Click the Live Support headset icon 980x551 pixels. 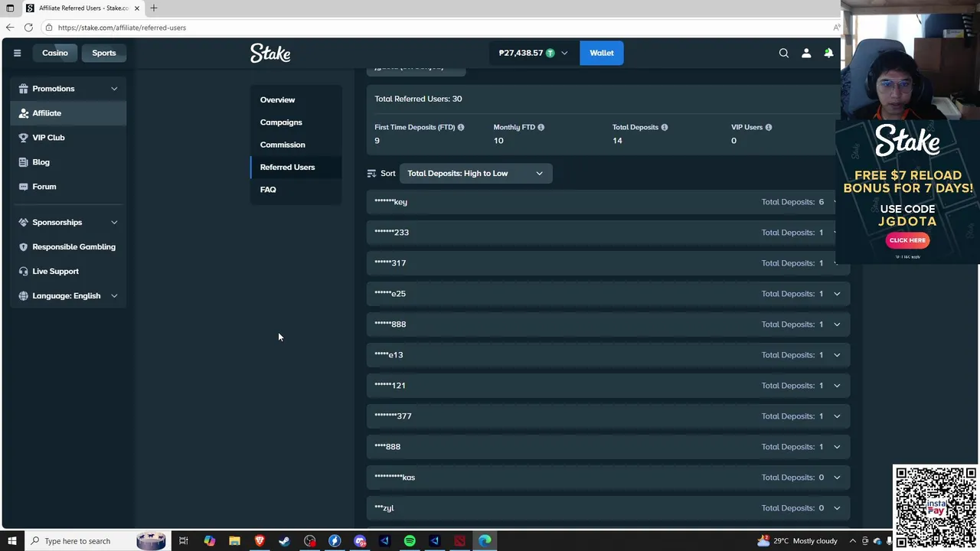coord(23,272)
